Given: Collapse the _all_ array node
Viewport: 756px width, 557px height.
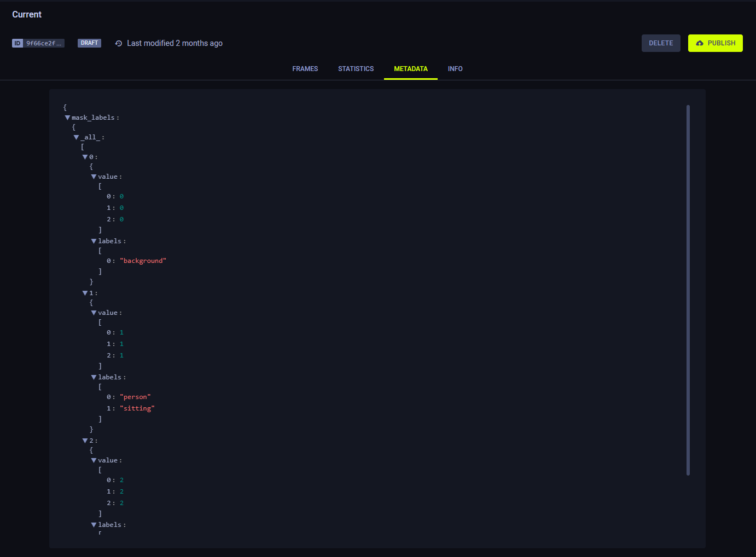Looking at the screenshot, I should pos(76,137).
